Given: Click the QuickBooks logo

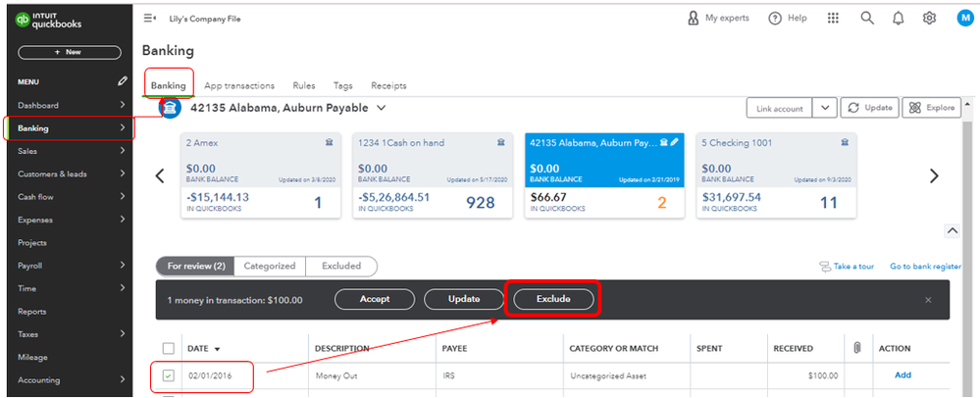Looking at the screenshot, I should pos(49,21).
